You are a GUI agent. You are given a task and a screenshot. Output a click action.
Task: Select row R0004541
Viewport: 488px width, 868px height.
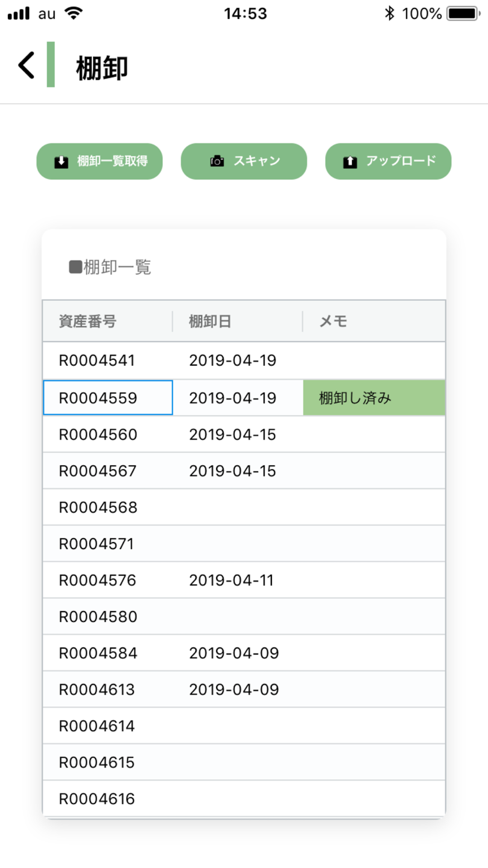(x=244, y=361)
